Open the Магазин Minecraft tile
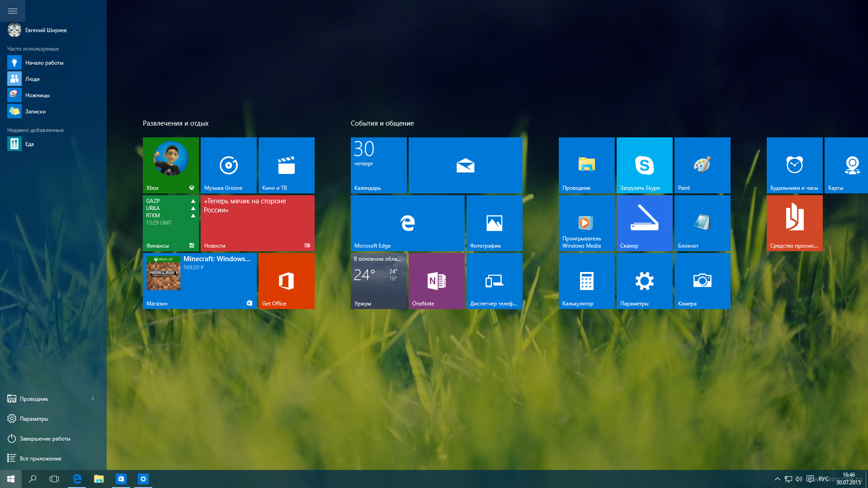This screenshot has width=868, height=488. point(200,281)
